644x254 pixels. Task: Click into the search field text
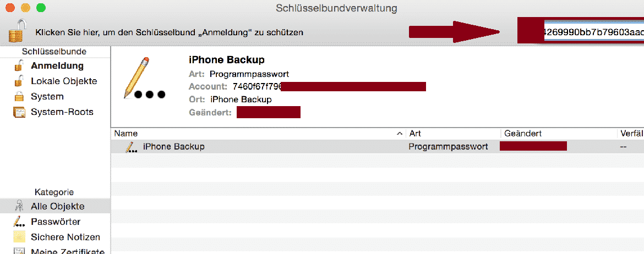[x=593, y=32]
